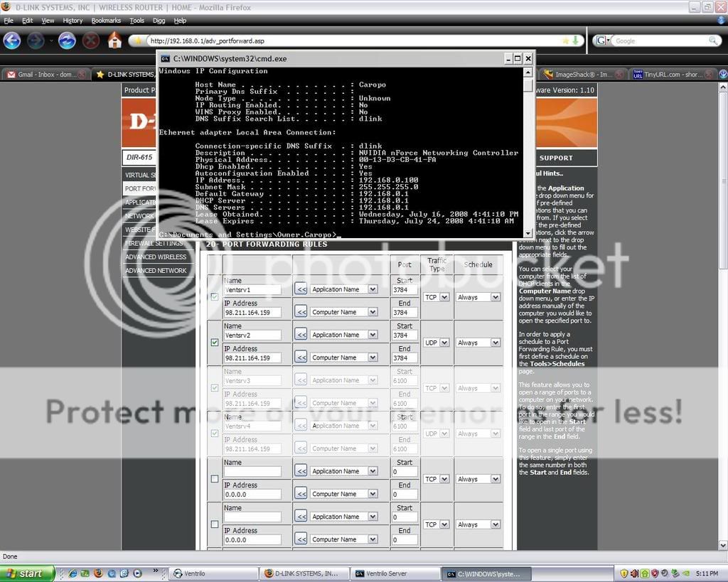
Task: Click the Windows start button
Action: (27, 573)
